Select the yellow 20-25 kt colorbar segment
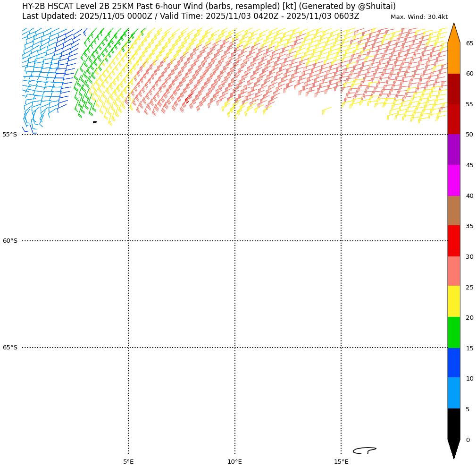476x467 pixels. click(454, 301)
